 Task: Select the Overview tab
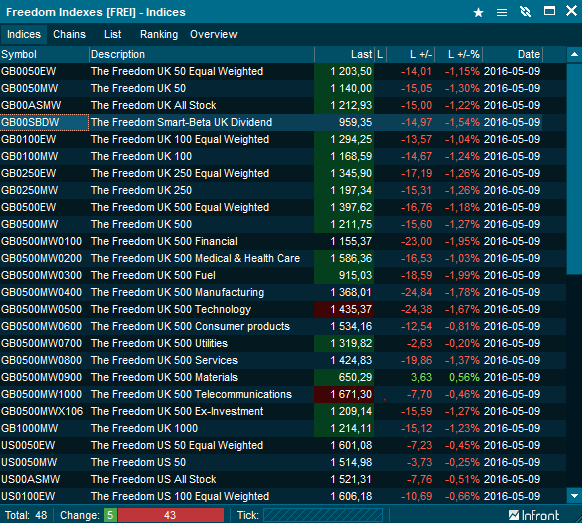[x=214, y=34]
